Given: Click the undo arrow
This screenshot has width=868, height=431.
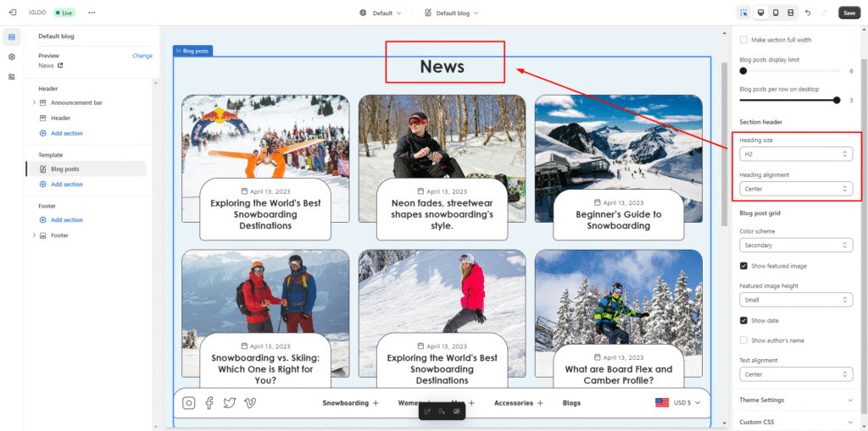Looking at the screenshot, I should (x=808, y=13).
